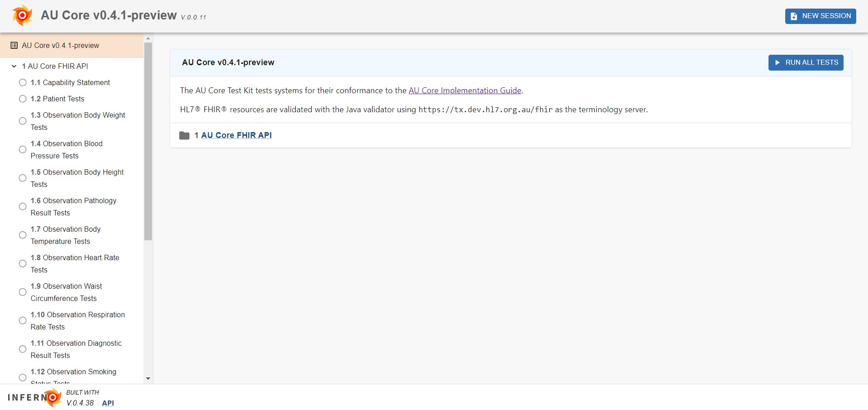
Task: Click status circle for 1.12 Observation Smoking
Action: (x=23, y=377)
